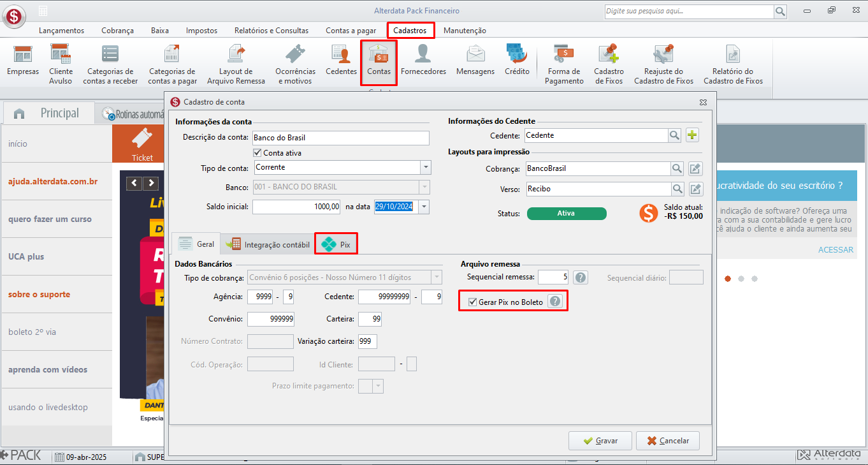Show next banner slide arrow
Viewport: 868px width, 465px height.
point(151,183)
